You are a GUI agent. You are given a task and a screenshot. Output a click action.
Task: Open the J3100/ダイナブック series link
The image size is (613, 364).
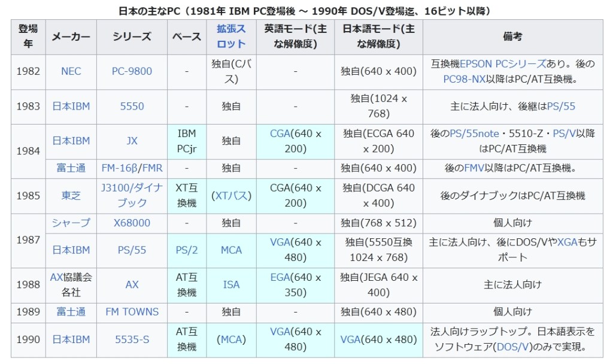[x=132, y=195]
